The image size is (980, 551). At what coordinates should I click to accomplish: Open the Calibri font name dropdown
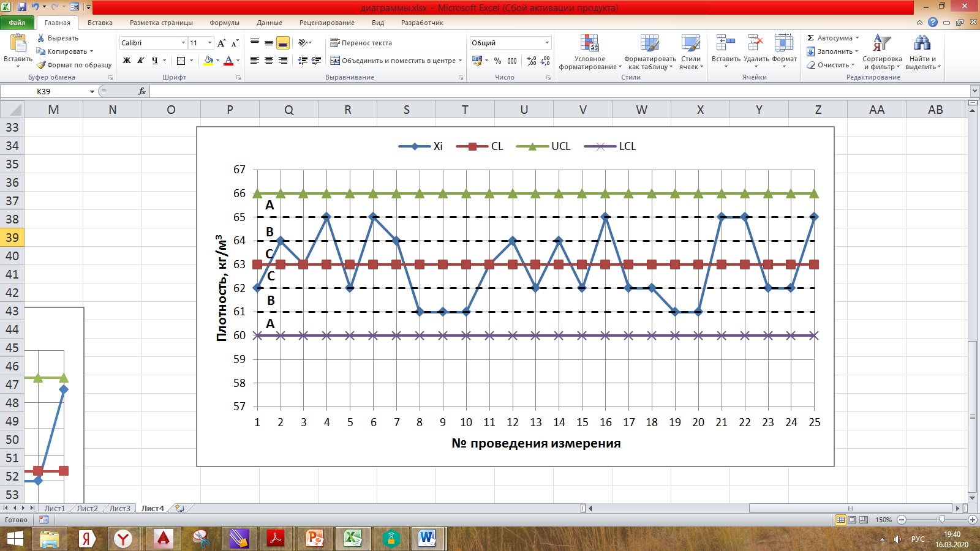coord(183,43)
